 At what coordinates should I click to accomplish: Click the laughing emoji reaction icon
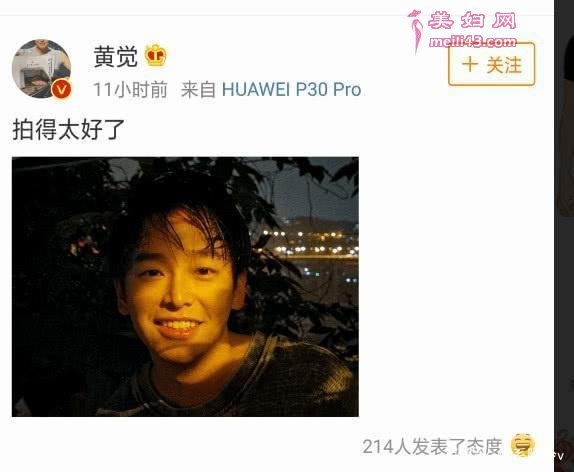523,445
